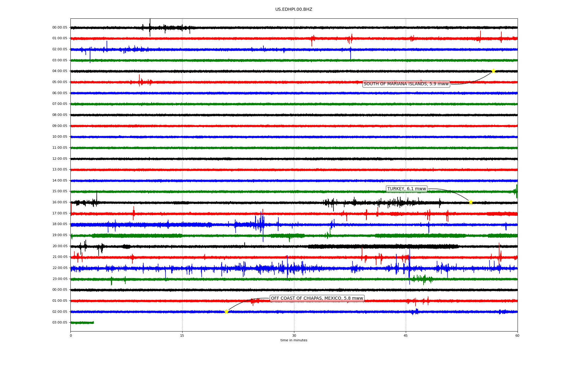Screen dimensions: 588x368
Task: Click the yellow star for Chiapas, Mexico event
Action: 226,312
